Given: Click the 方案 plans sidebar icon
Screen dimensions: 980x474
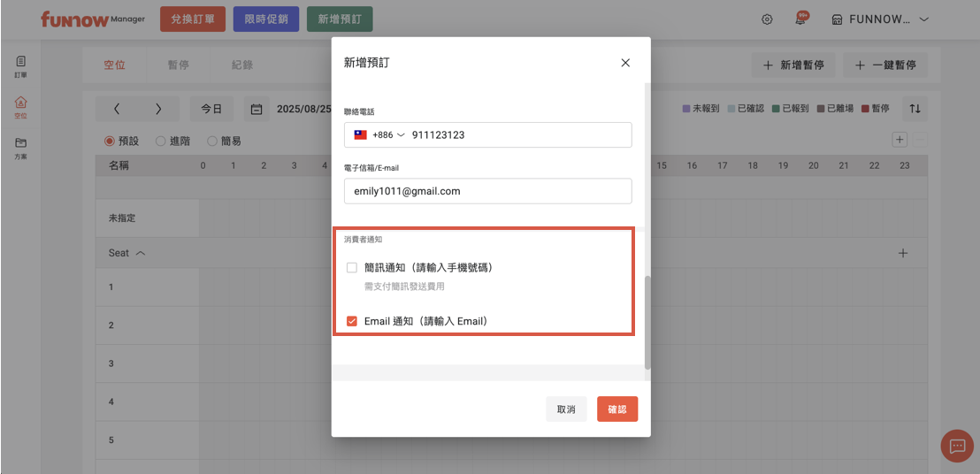Looking at the screenshot, I should pos(21,147).
